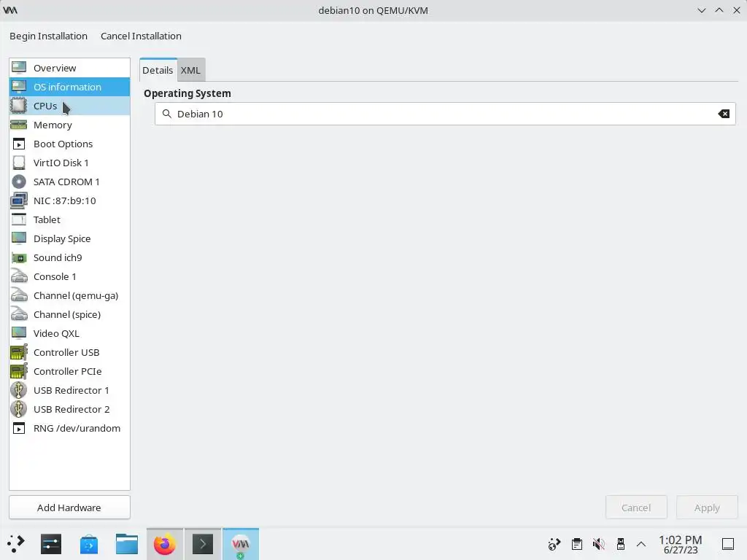Screen dimensions: 747x560
Task: Select the Overview monitor icon in sidebar
Action: [19, 68]
